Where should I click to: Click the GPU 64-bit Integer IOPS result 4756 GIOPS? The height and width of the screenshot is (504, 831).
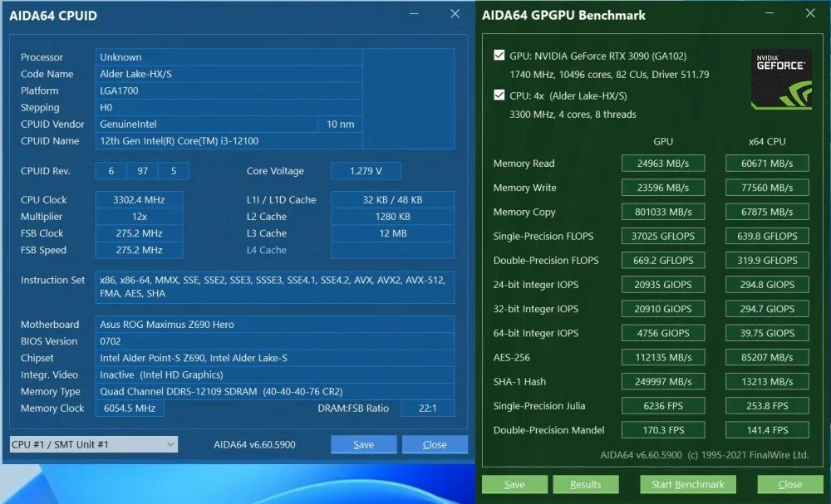click(x=663, y=333)
